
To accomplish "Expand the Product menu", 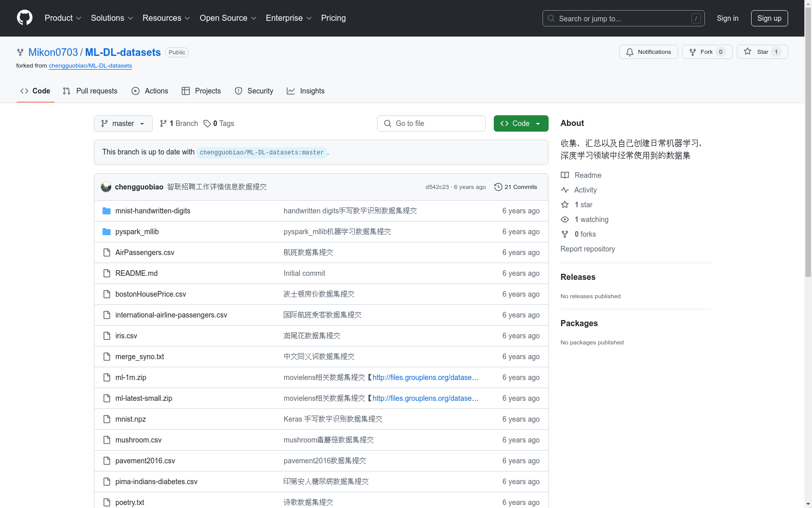I will (63, 18).
